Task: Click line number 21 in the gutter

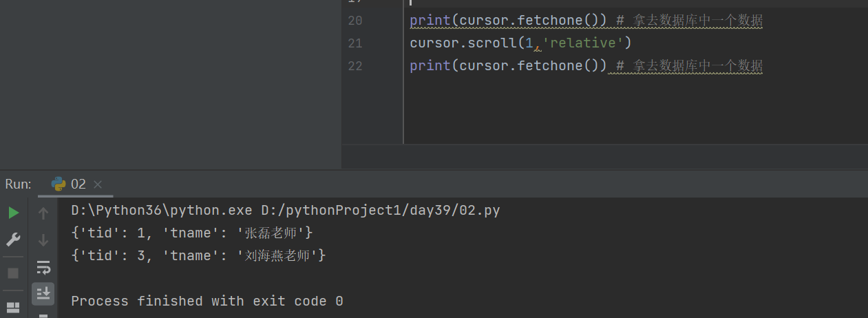Action: [x=355, y=43]
